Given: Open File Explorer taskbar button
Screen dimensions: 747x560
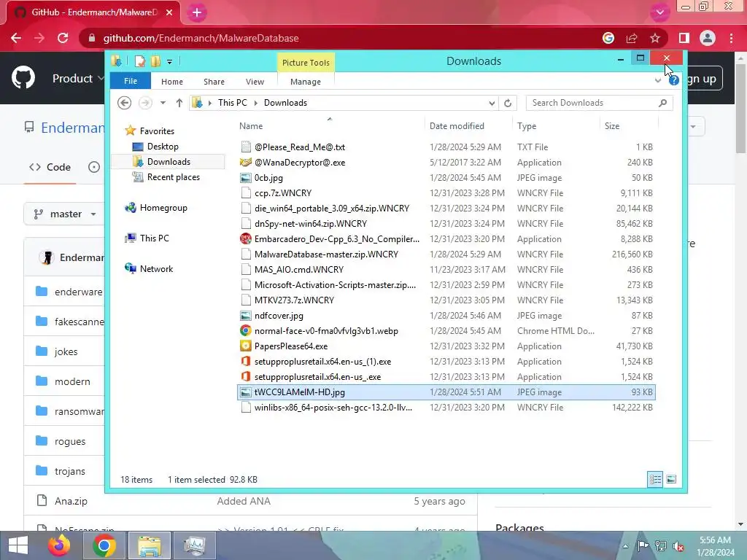Looking at the screenshot, I should (149, 545).
